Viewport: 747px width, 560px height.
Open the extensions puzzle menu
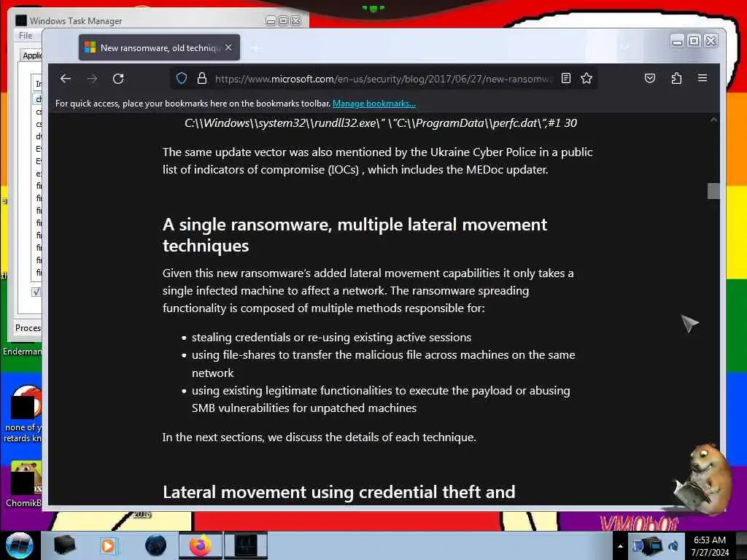pos(676,79)
